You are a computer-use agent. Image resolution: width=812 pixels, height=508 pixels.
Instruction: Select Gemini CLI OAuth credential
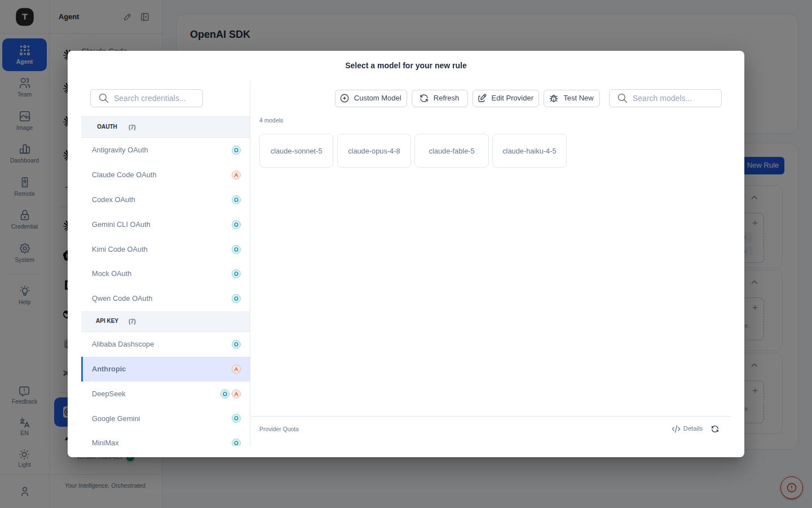[x=165, y=225]
